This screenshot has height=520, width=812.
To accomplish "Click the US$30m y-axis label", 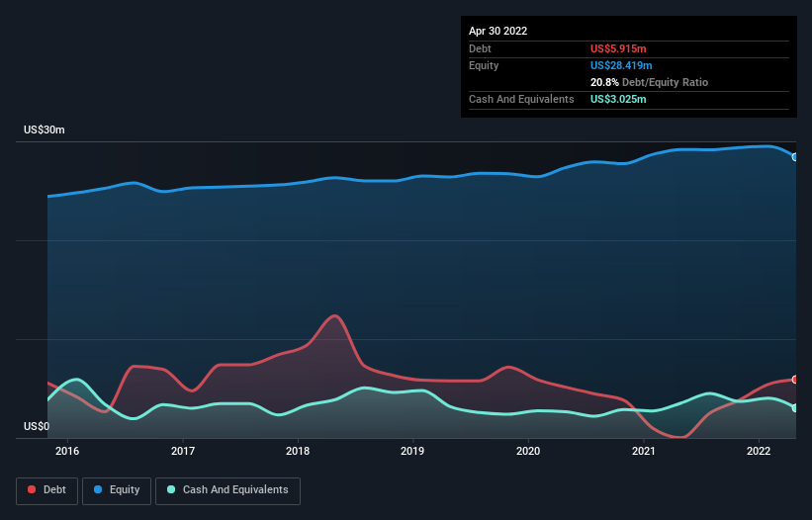I will coord(45,130).
